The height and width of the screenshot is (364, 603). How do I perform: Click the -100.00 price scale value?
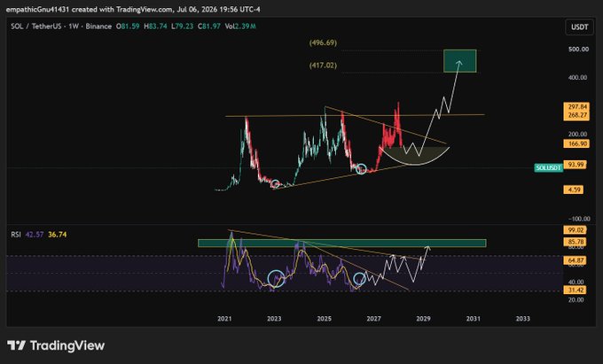click(578, 219)
